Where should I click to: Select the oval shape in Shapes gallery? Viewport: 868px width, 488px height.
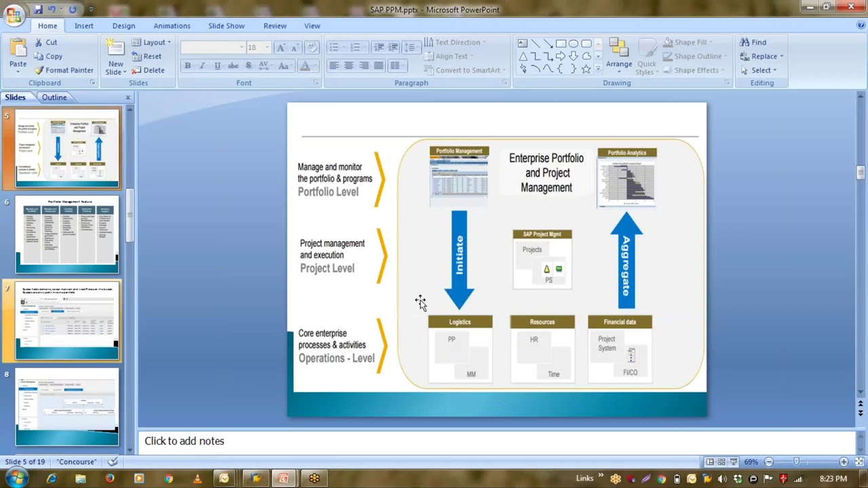point(574,43)
